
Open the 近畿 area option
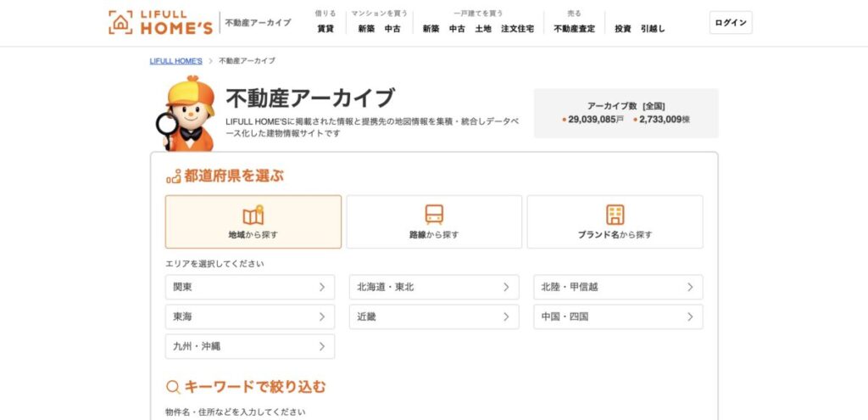(434, 317)
